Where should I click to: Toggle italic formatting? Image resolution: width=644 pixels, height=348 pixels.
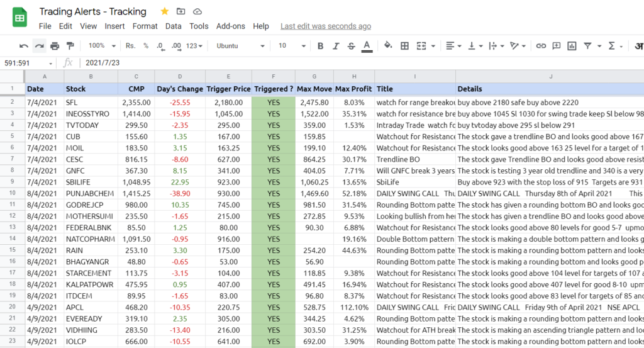(336, 46)
